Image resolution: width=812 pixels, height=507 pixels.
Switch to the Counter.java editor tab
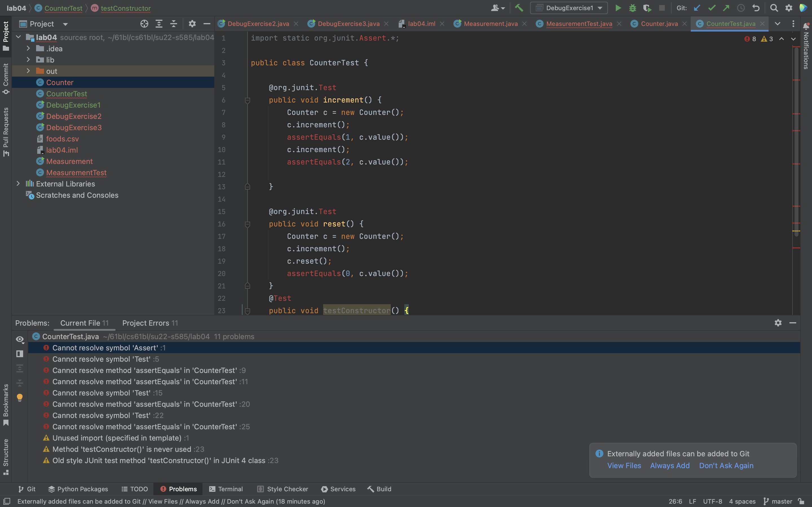(x=659, y=24)
